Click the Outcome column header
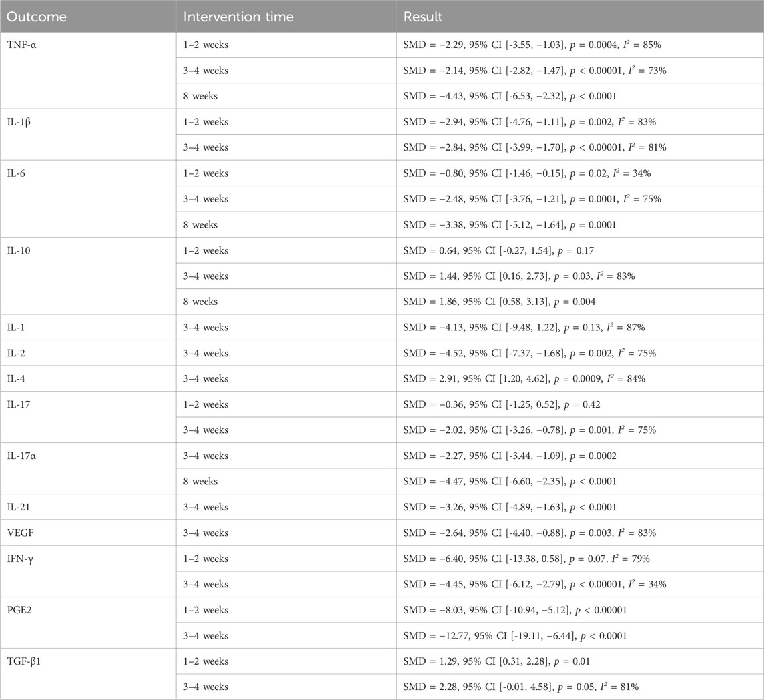764x700 pixels. click(87, 17)
